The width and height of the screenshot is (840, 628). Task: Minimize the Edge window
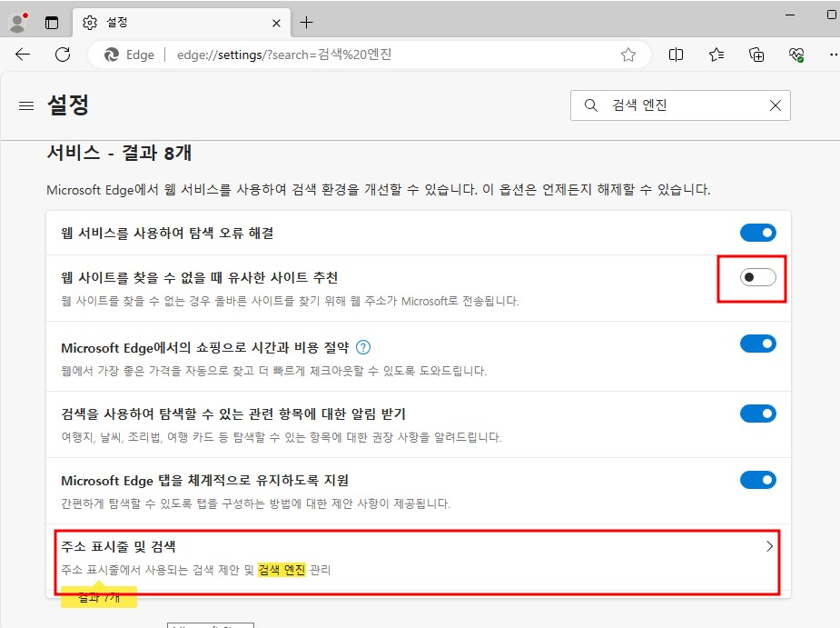pos(790,15)
